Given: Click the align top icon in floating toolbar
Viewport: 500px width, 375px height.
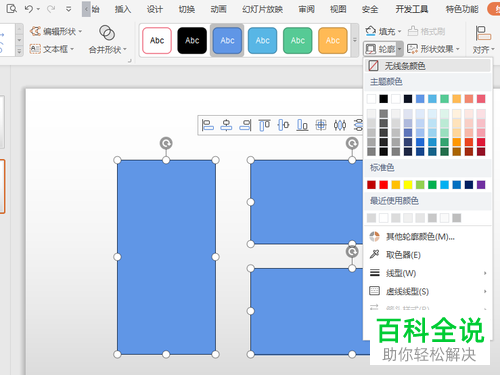Looking at the screenshot, I should coord(264,125).
